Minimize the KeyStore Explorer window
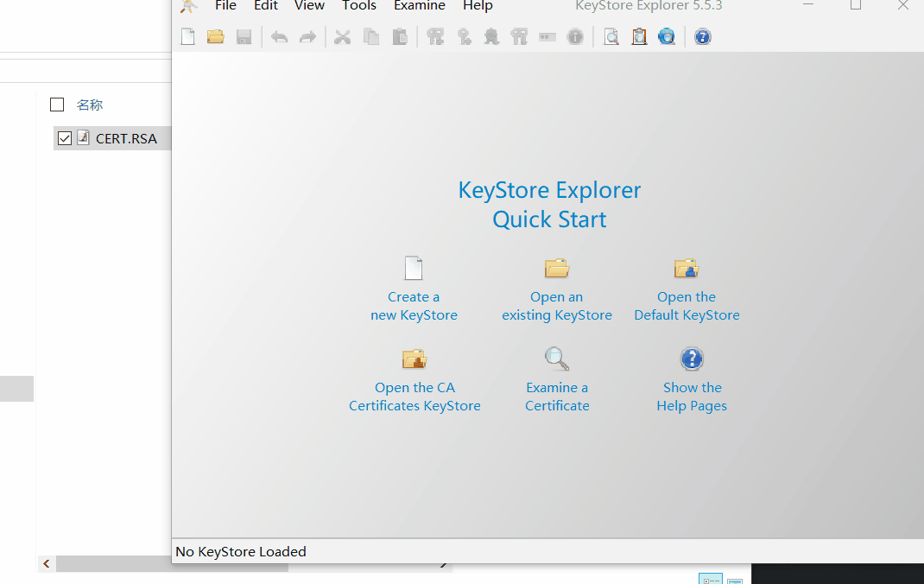Viewport: 924px width, 584px height. coord(808,4)
